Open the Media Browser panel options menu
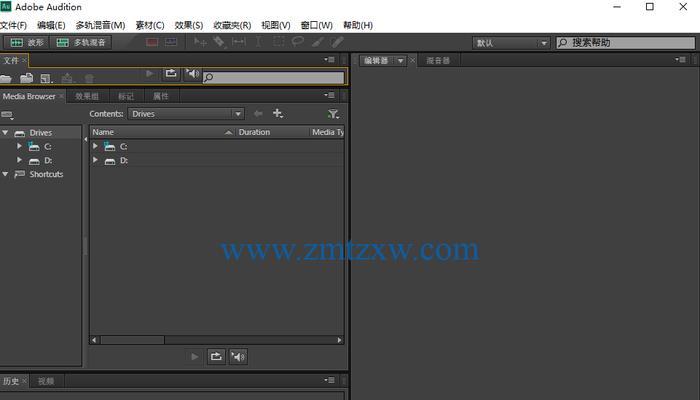Screen dimensions: 700x400 330,95
